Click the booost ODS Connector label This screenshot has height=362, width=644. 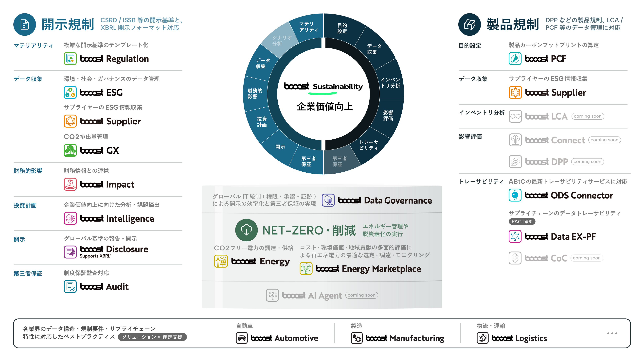569,195
